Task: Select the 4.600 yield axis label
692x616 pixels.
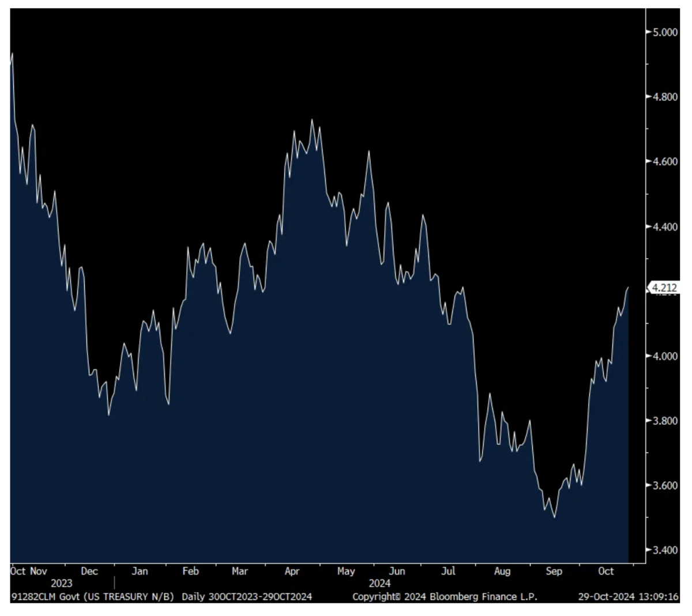Action: [x=665, y=162]
